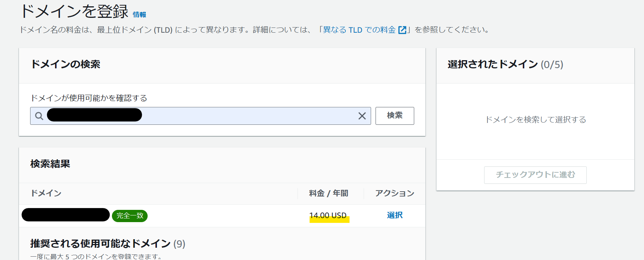Click the 料金 / 年間 column header
This screenshot has height=260, width=644.
(328, 193)
